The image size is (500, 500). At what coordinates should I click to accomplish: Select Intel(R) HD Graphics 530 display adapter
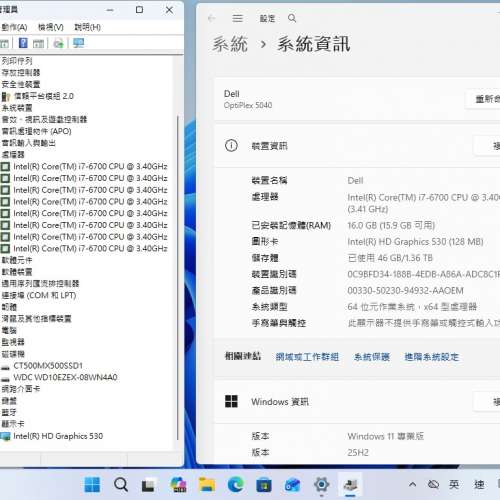click(58, 436)
